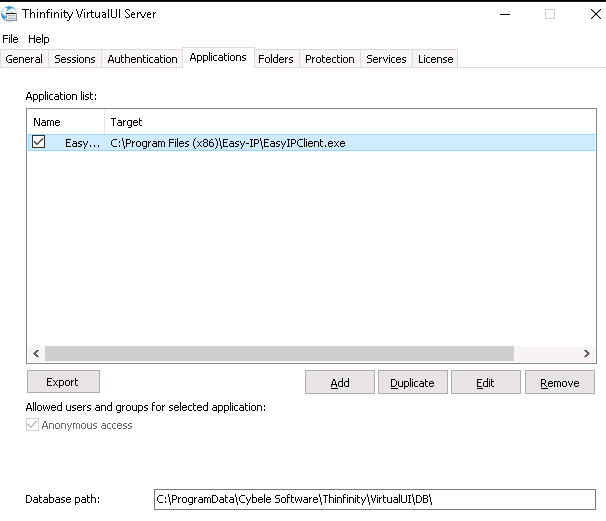Close the Thinfinity VirtualUI Server window
606x521 pixels.
coord(596,14)
